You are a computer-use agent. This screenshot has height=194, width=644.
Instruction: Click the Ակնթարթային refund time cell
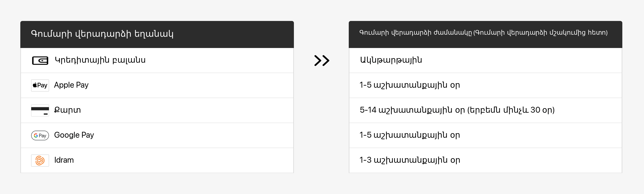[x=391, y=60]
